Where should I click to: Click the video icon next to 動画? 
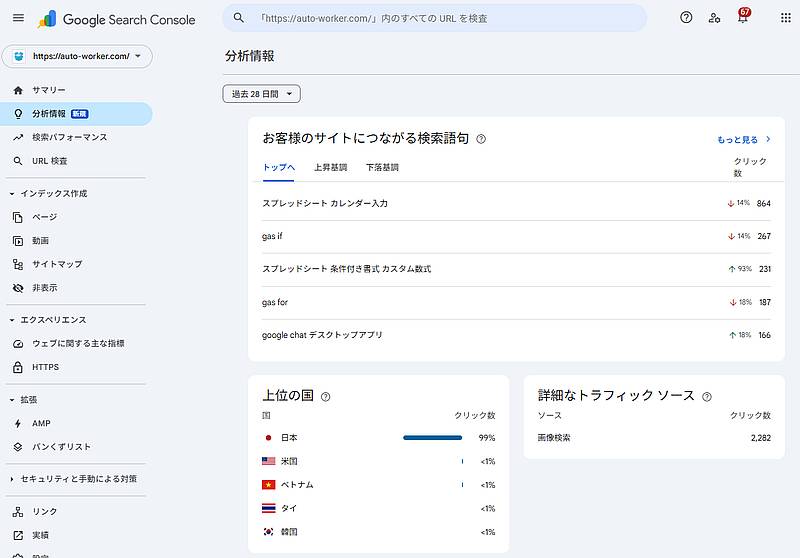click(x=18, y=241)
